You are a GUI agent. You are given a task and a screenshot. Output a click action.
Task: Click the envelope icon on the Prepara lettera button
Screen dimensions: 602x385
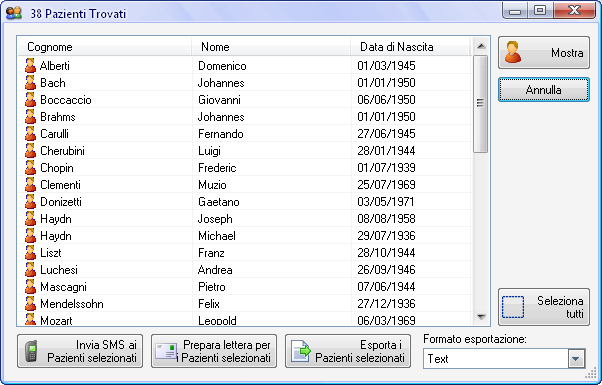coord(166,351)
